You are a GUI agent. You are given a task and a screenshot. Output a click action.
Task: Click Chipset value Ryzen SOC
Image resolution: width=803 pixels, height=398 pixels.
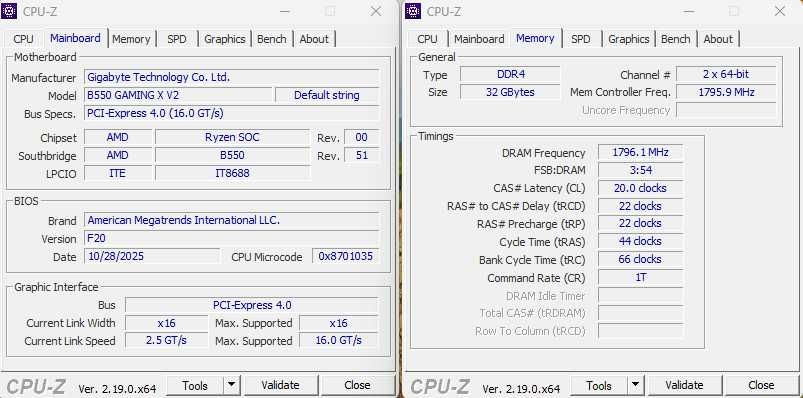(x=232, y=137)
